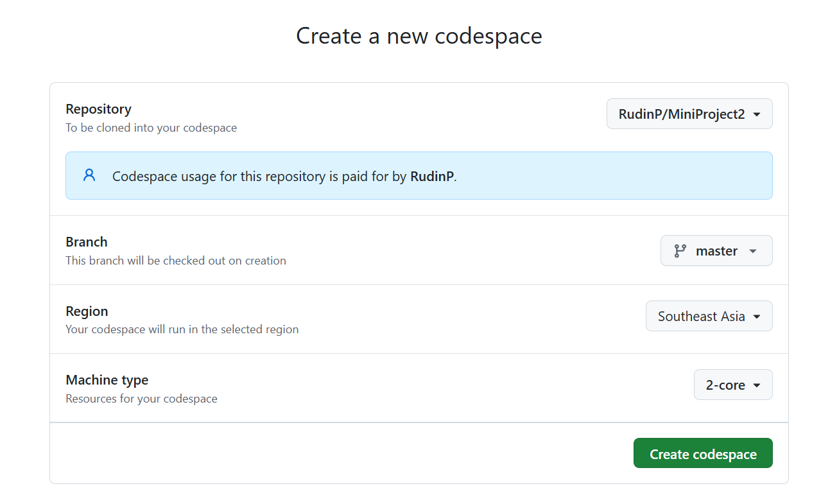Click "This branch will be checked out on creation"
The height and width of the screenshot is (504, 821).
tap(176, 261)
